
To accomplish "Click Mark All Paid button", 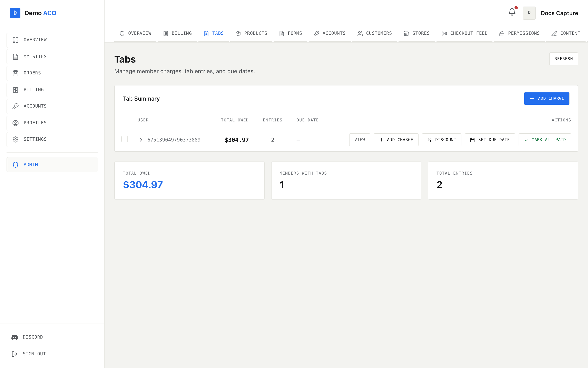I will (x=545, y=140).
